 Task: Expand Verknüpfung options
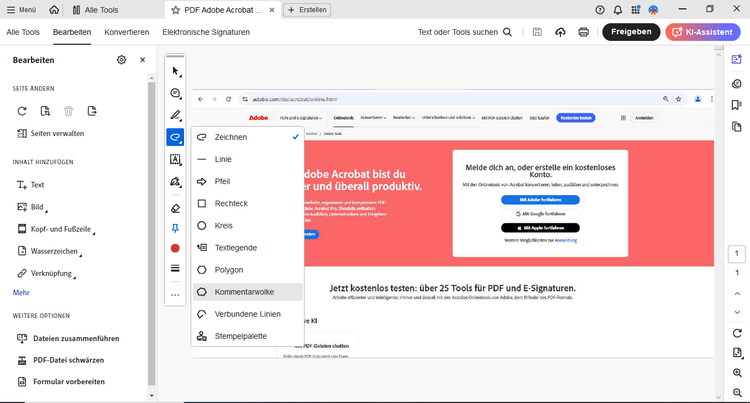46,273
